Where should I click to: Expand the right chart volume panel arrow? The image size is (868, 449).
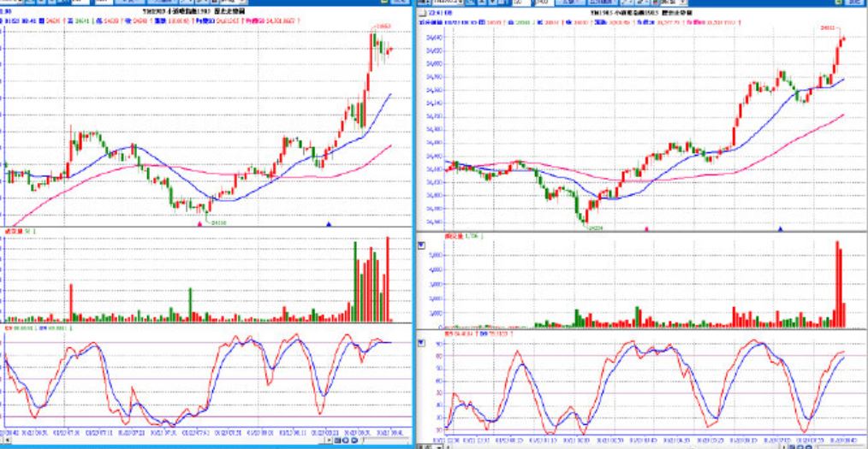tap(421, 245)
